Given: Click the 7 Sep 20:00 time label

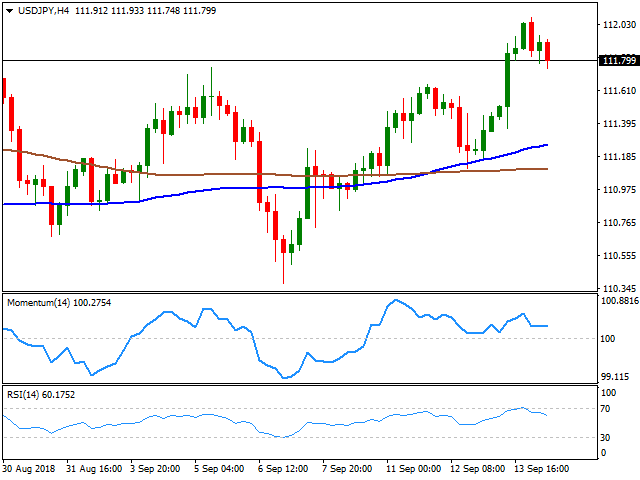Looking at the screenshot, I should [347, 469].
